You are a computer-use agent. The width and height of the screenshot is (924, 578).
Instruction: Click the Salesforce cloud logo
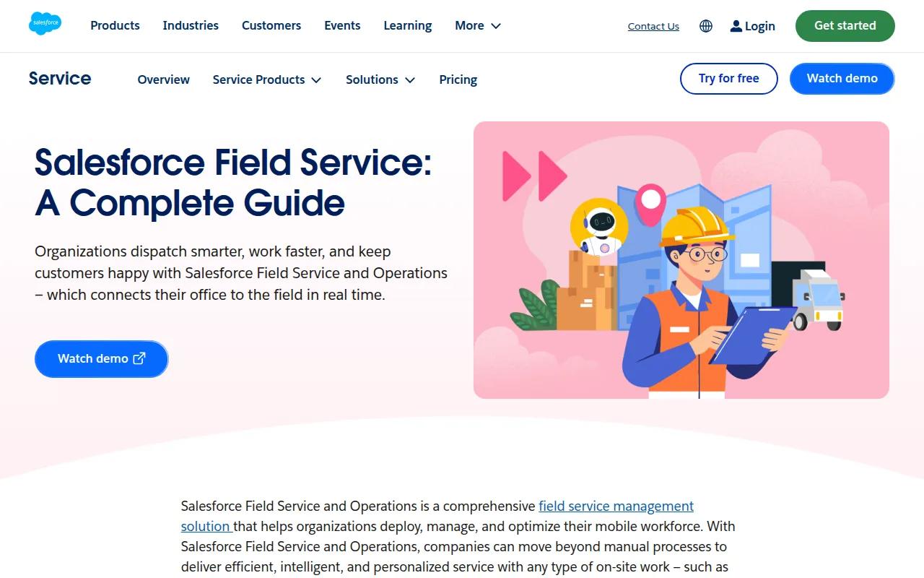(45, 24)
